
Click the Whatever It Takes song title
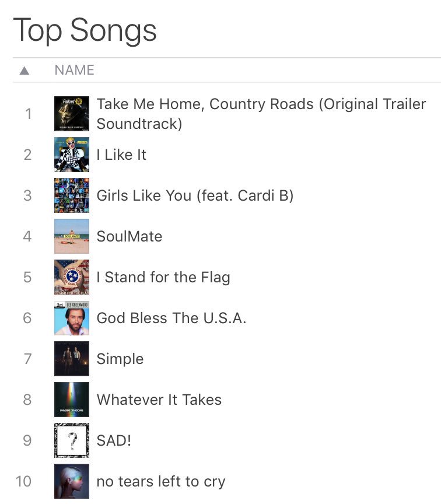(x=159, y=400)
